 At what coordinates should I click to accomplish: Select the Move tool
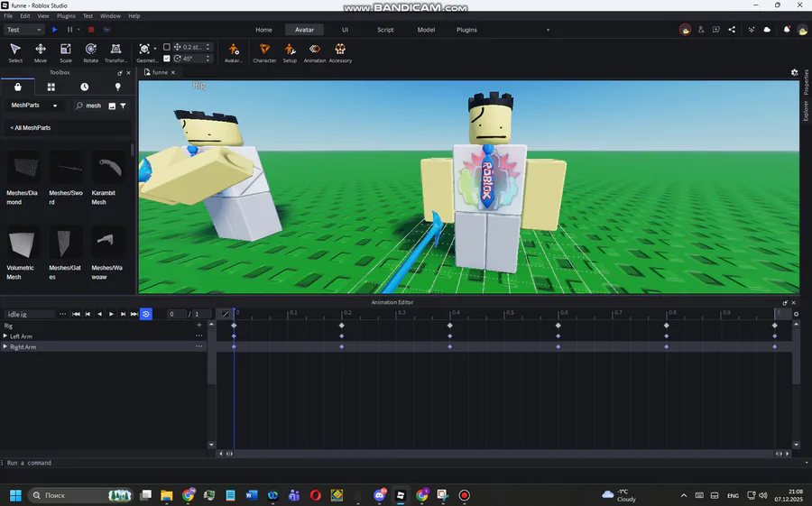click(41, 53)
